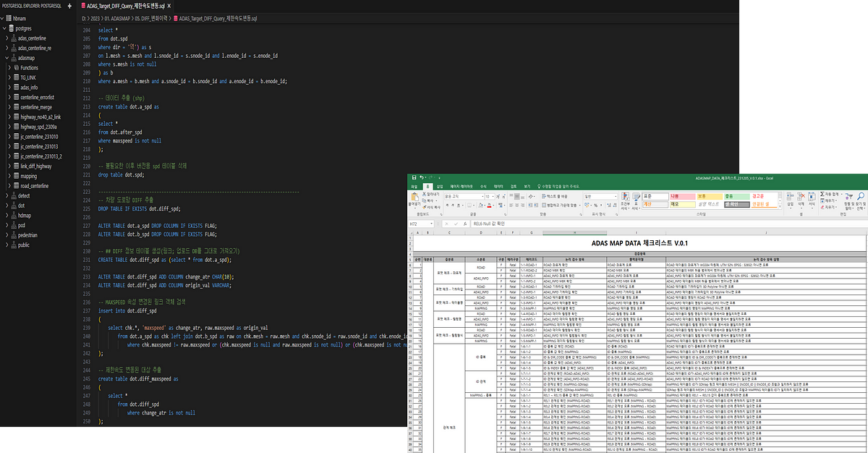Viewport: 868px width, 453px height.
Task: Open the 데이터 (Data) ribbon tab
Action: pyautogui.click(x=498, y=187)
